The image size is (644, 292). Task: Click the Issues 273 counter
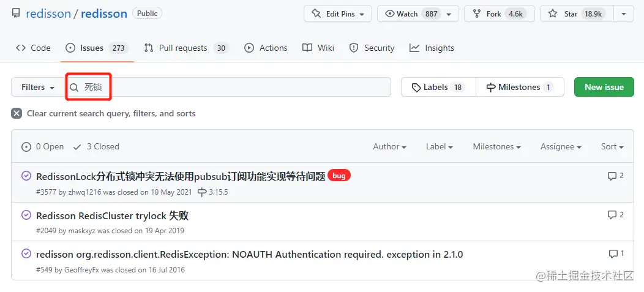(x=118, y=48)
